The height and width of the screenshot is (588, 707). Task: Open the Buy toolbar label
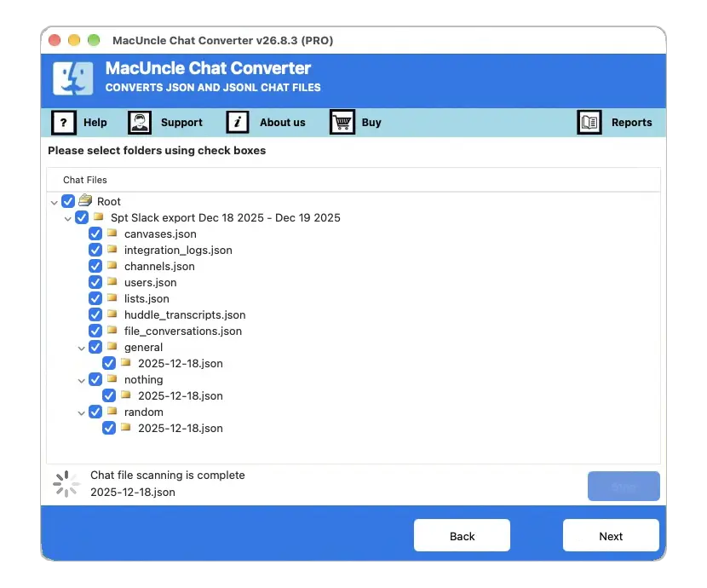[371, 122]
